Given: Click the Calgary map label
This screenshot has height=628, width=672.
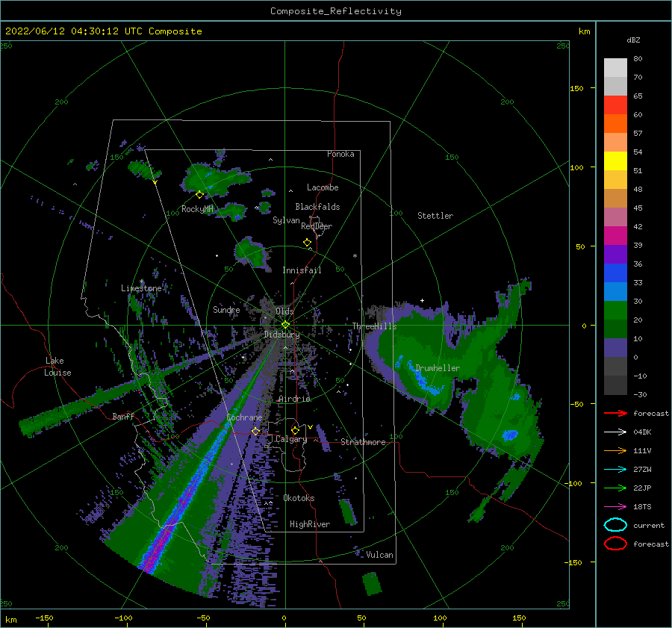Looking at the screenshot, I should click(x=291, y=439).
